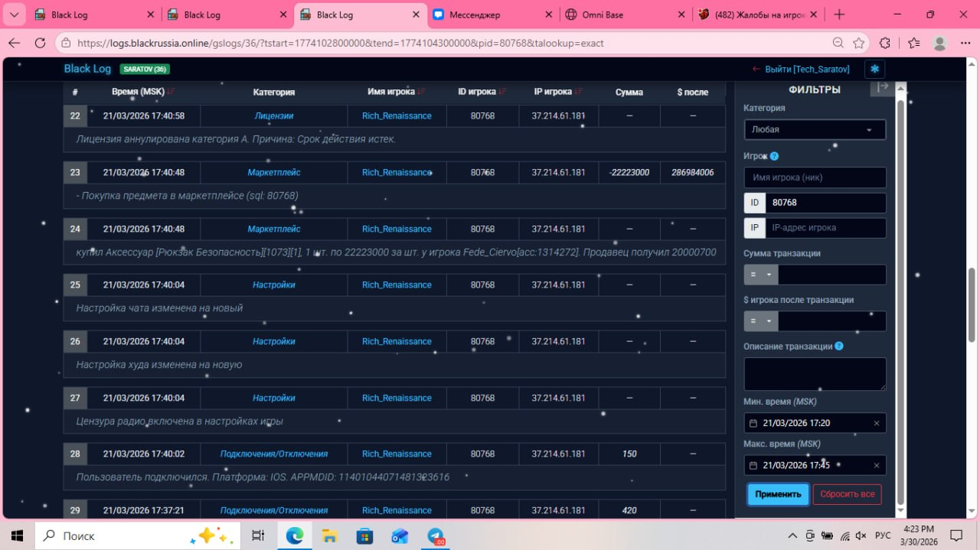Add current page to browser favorites

pyautogui.click(x=859, y=43)
